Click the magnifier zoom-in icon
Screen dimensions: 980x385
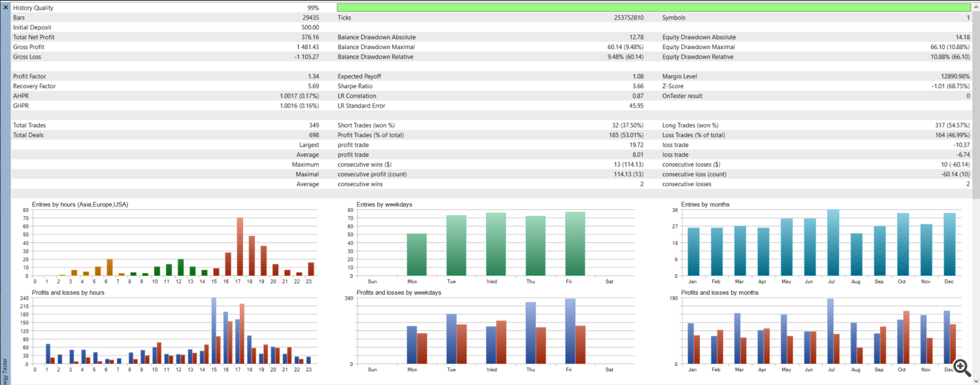coord(961,367)
